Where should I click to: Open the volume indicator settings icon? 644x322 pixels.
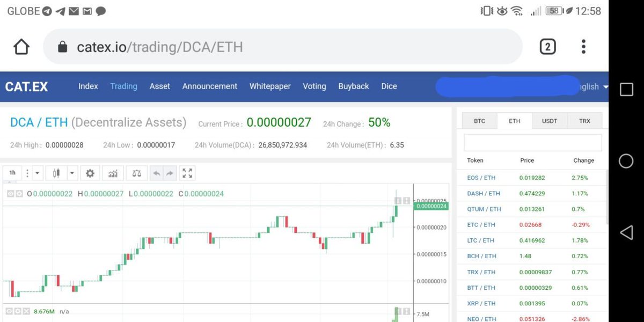pos(19,311)
